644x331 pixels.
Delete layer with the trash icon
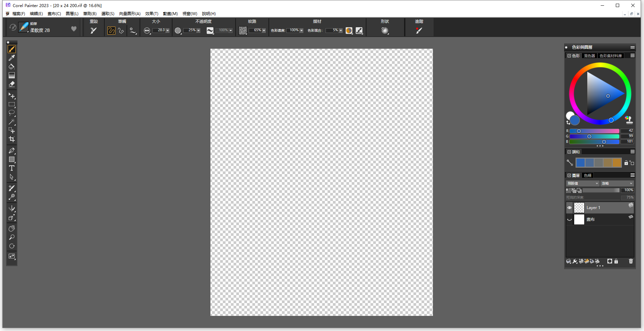tap(631, 261)
